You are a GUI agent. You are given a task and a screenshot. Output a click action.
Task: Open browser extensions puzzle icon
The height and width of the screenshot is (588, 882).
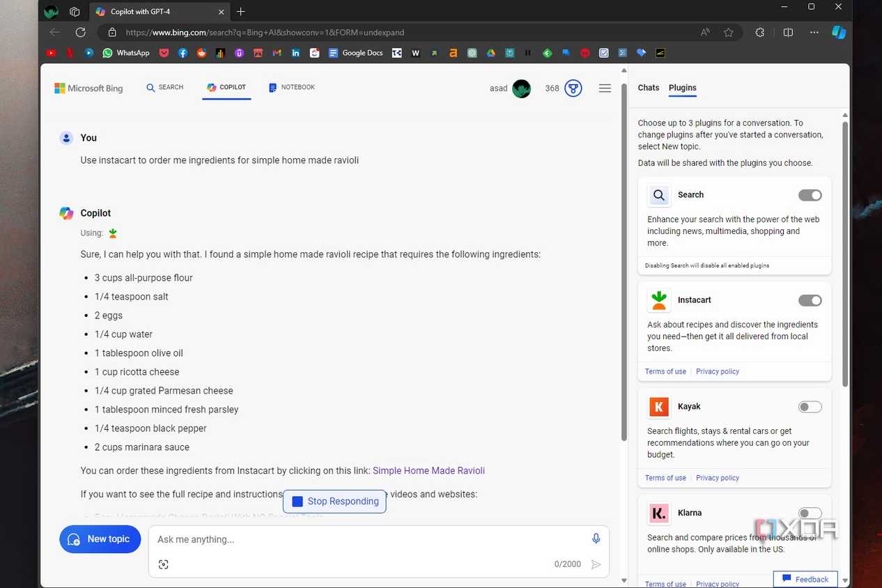(x=760, y=32)
